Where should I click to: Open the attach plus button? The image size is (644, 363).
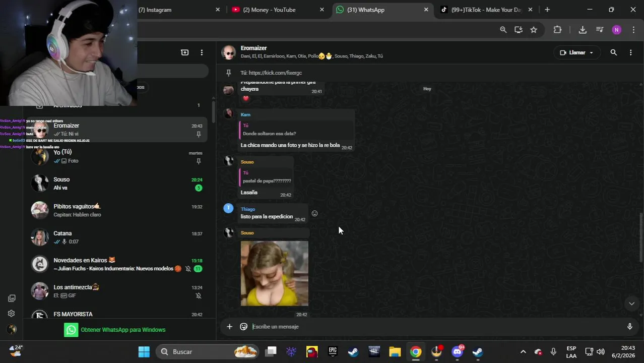(x=229, y=327)
